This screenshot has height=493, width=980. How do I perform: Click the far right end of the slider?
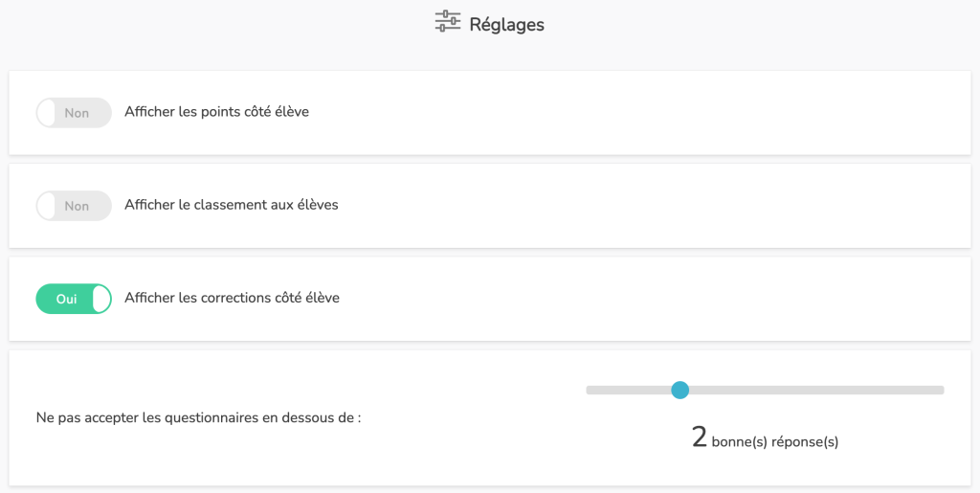point(941,390)
